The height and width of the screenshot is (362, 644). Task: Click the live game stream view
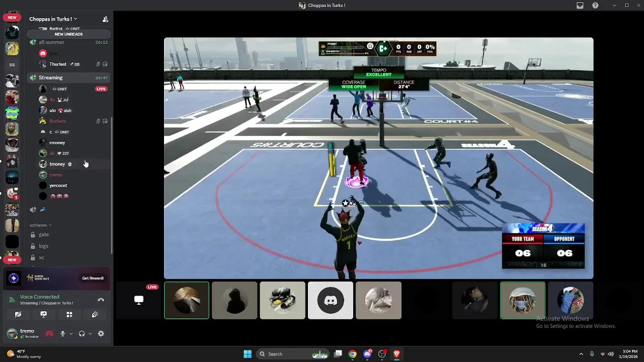coord(378,158)
